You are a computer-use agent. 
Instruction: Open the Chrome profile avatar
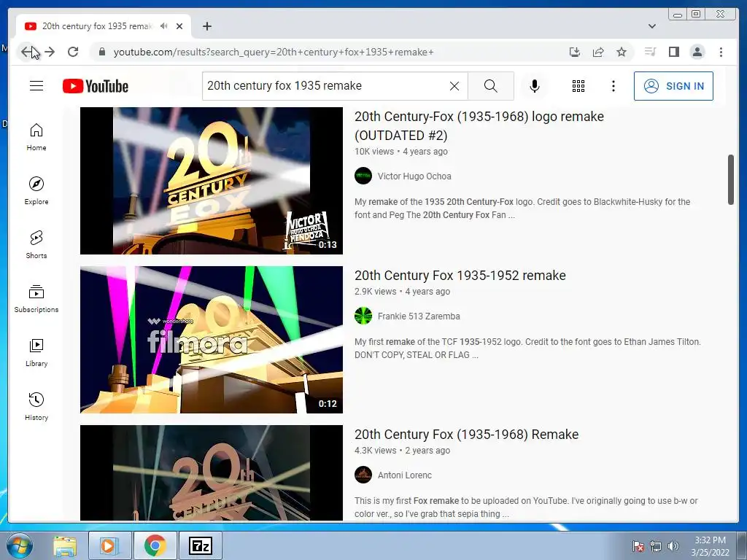click(x=697, y=52)
